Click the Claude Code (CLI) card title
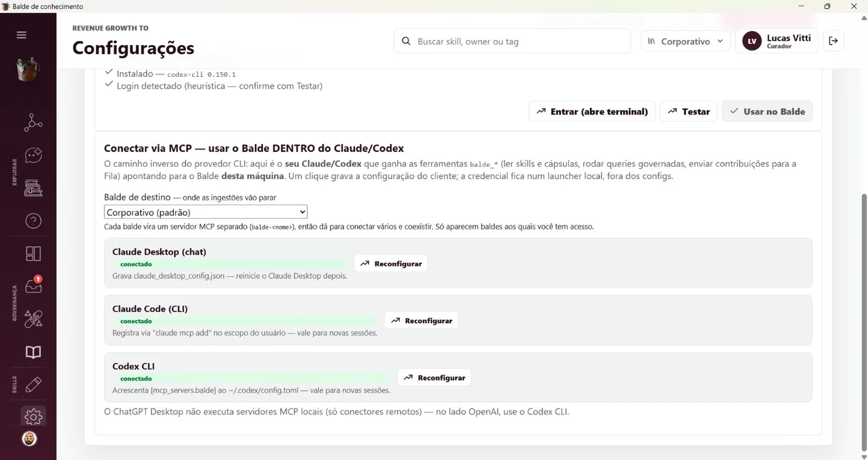 click(x=150, y=309)
